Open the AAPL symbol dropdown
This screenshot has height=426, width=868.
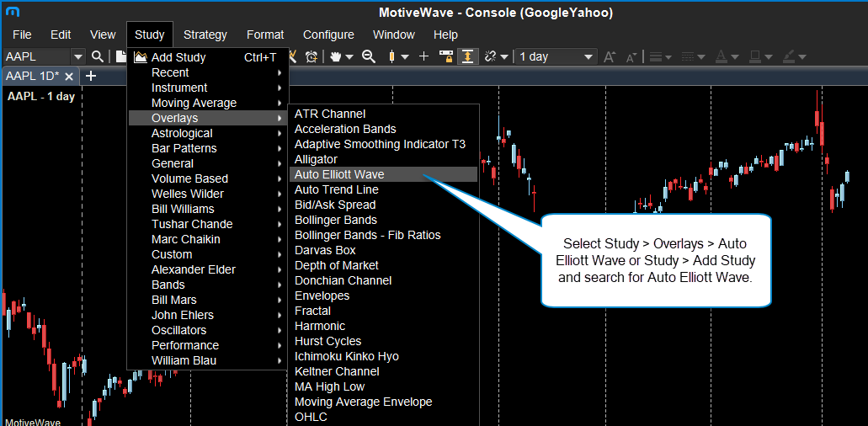tap(78, 56)
